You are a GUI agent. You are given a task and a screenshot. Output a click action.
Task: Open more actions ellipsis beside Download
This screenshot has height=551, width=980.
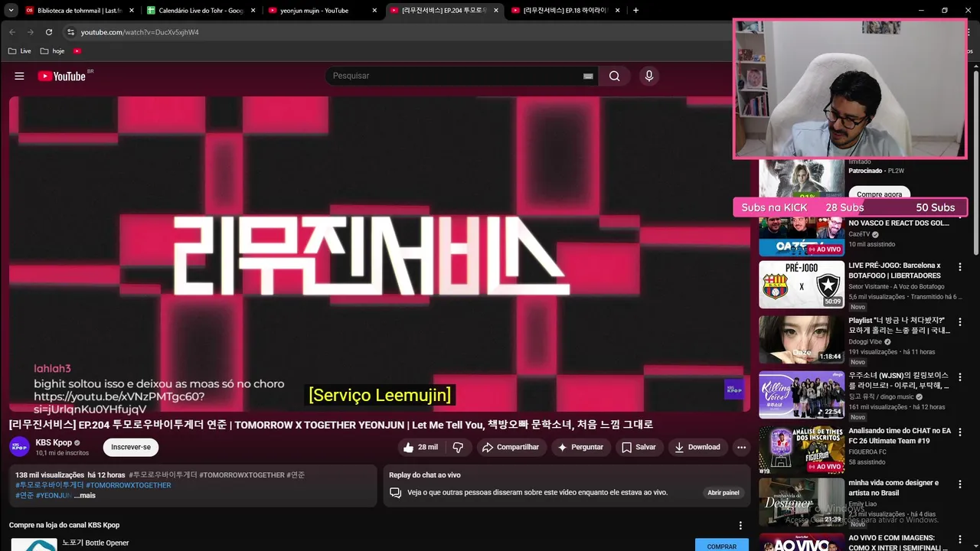coord(741,447)
